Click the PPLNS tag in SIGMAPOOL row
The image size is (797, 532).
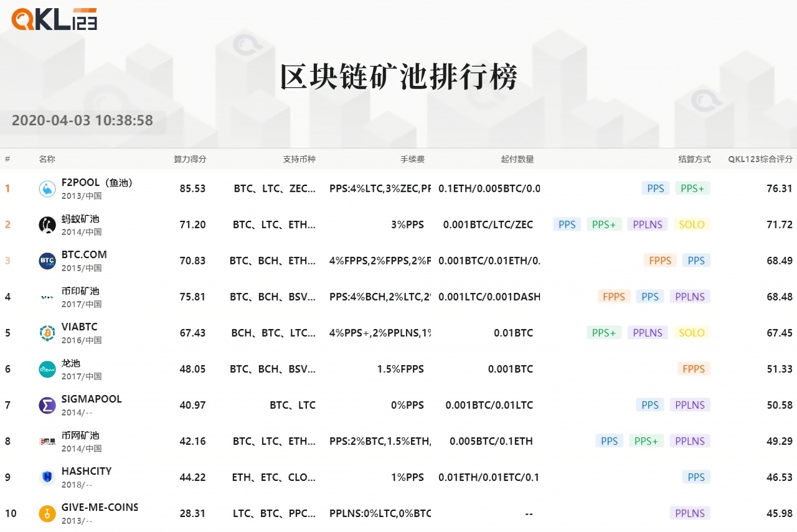tap(690, 405)
